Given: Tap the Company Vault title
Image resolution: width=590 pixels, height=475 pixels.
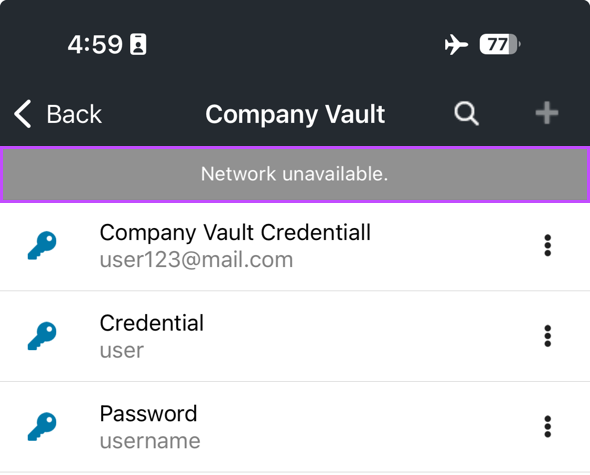Looking at the screenshot, I should tap(295, 114).
